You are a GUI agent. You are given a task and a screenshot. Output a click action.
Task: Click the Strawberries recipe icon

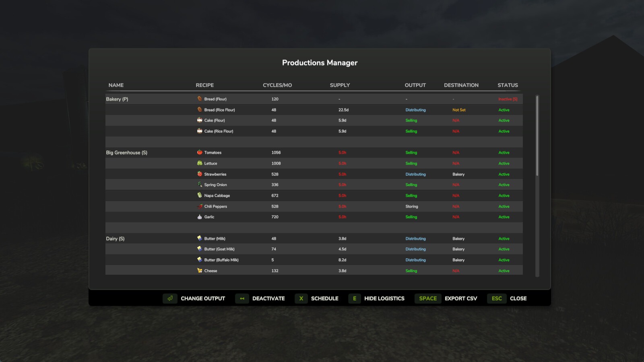tap(200, 174)
